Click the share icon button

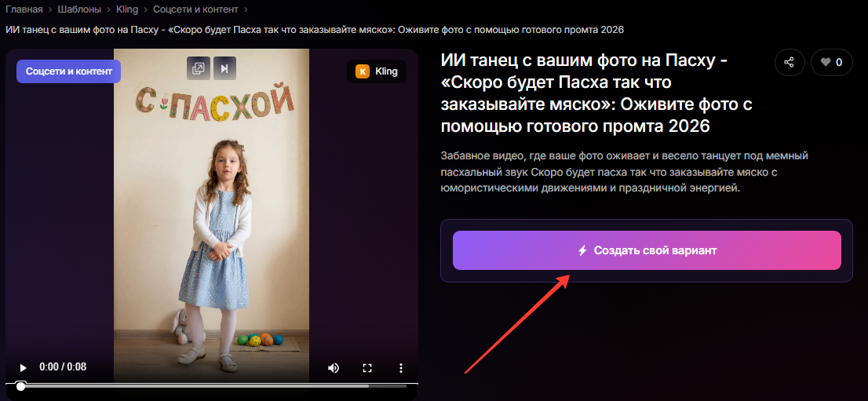(x=790, y=62)
